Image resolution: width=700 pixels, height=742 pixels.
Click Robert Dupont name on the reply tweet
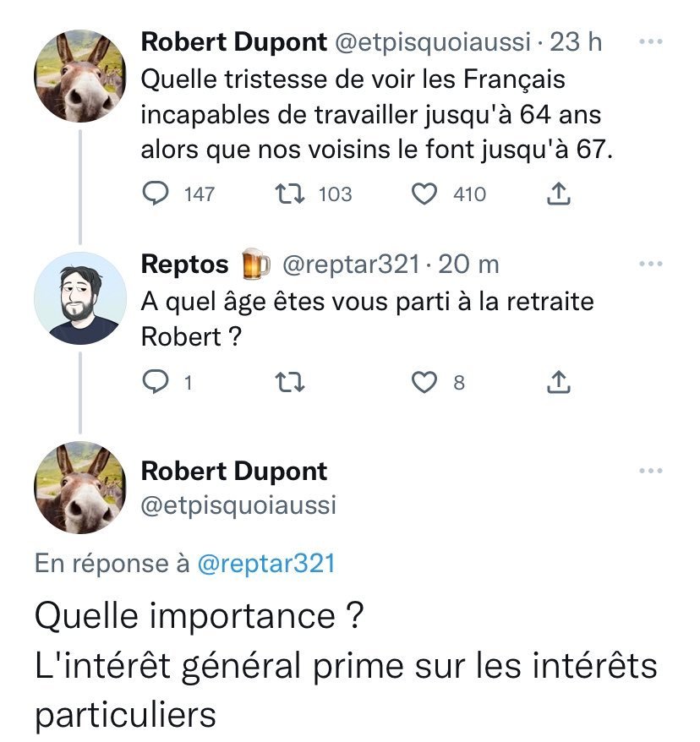click(x=233, y=471)
